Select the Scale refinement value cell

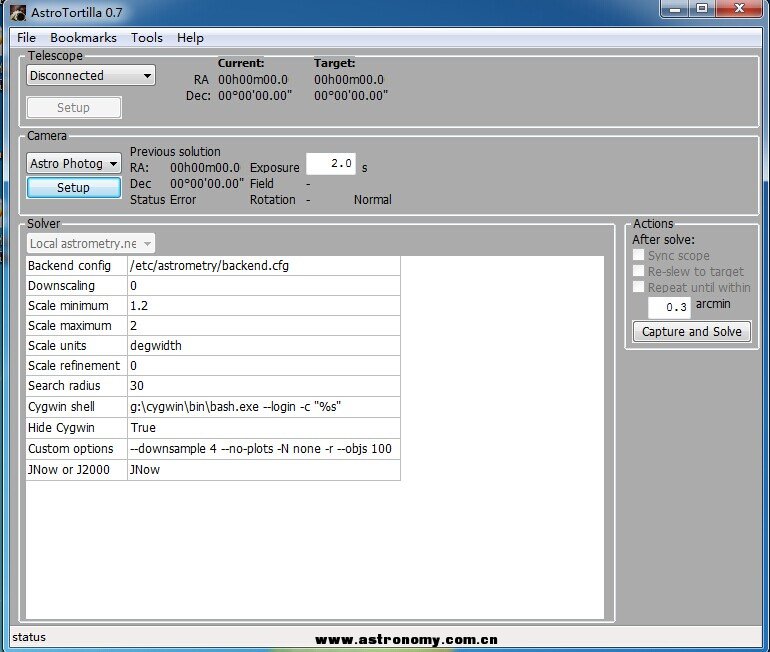coord(264,366)
